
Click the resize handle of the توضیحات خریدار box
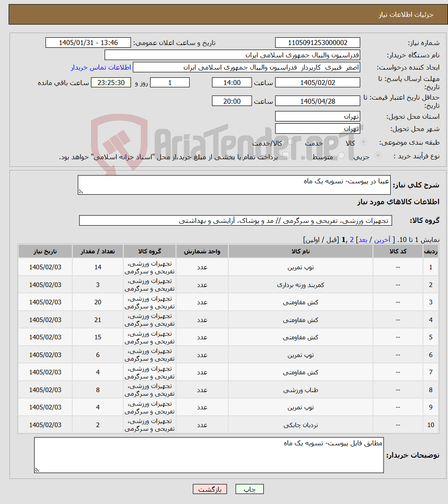click(37, 469)
